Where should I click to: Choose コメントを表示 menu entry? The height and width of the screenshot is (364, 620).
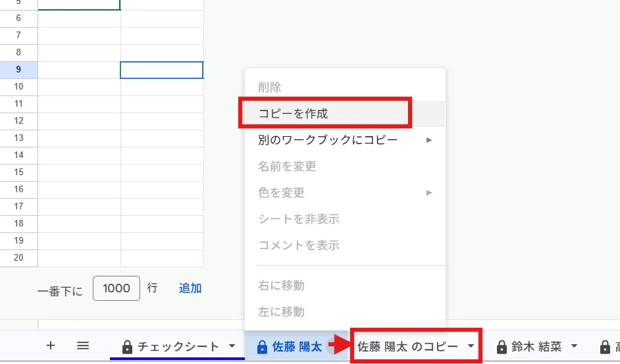[345, 246]
